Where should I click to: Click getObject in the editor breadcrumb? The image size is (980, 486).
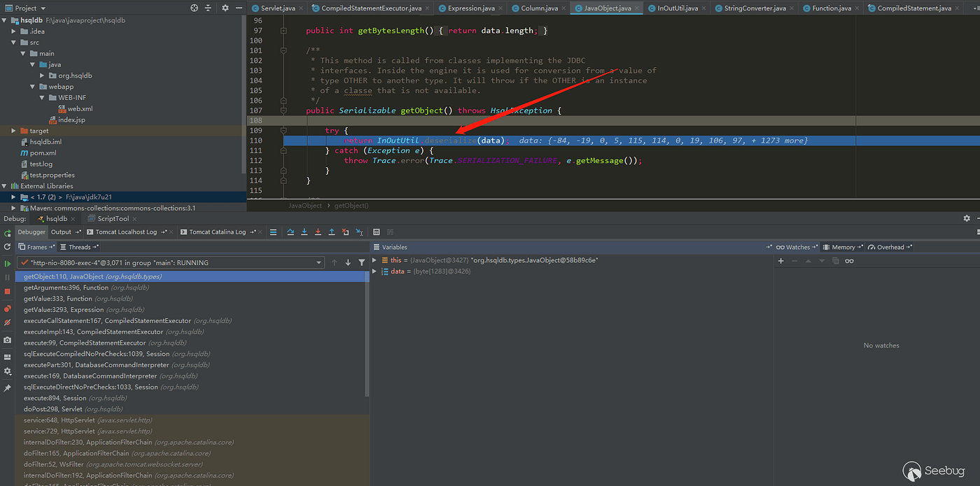tap(351, 206)
